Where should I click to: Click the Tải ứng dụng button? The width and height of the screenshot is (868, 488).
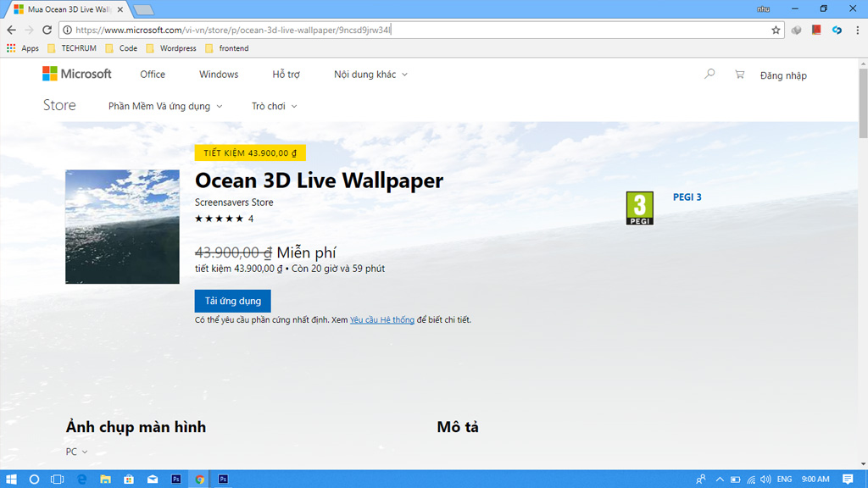[x=232, y=301]
